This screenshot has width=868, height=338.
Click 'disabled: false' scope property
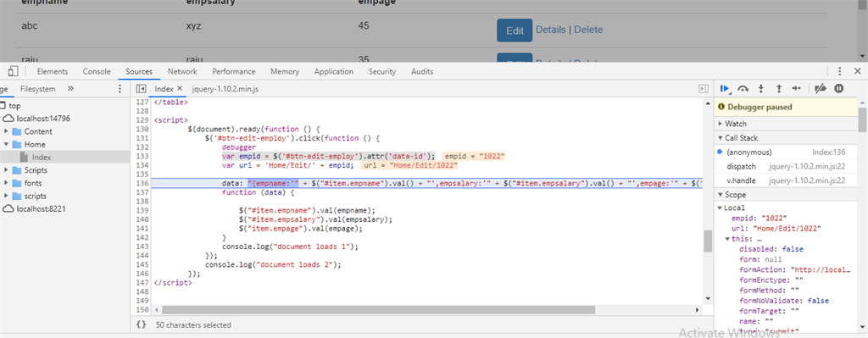pos(771,250)
